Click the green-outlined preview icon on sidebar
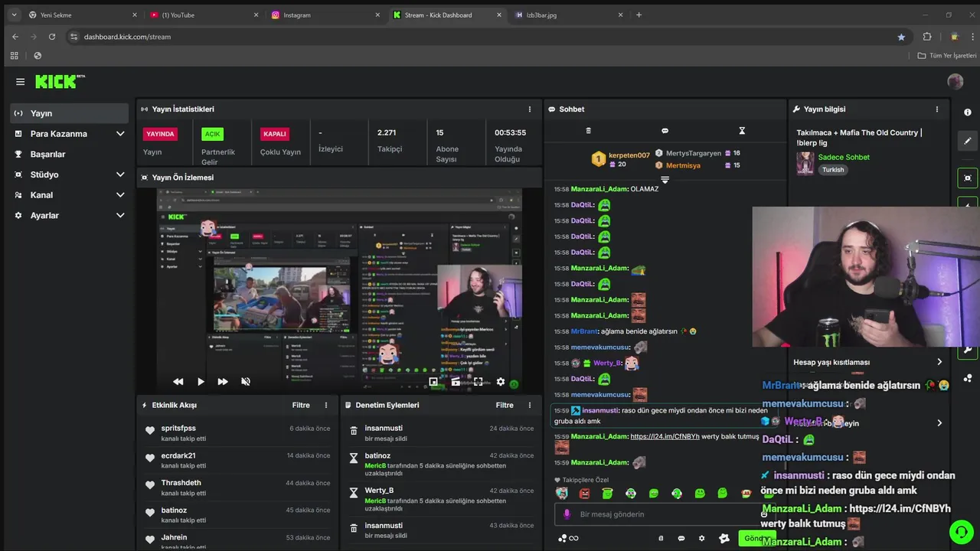This screenshot has width=980, height=551. (x=968, y=178)
